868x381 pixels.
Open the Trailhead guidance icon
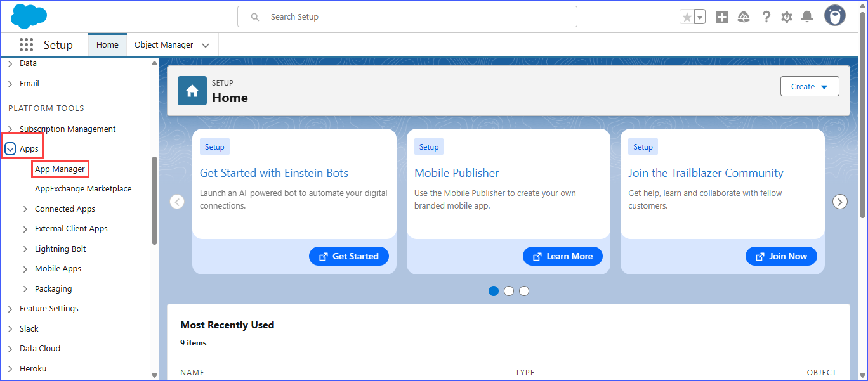pyautogui.click(x=744, y=17)
